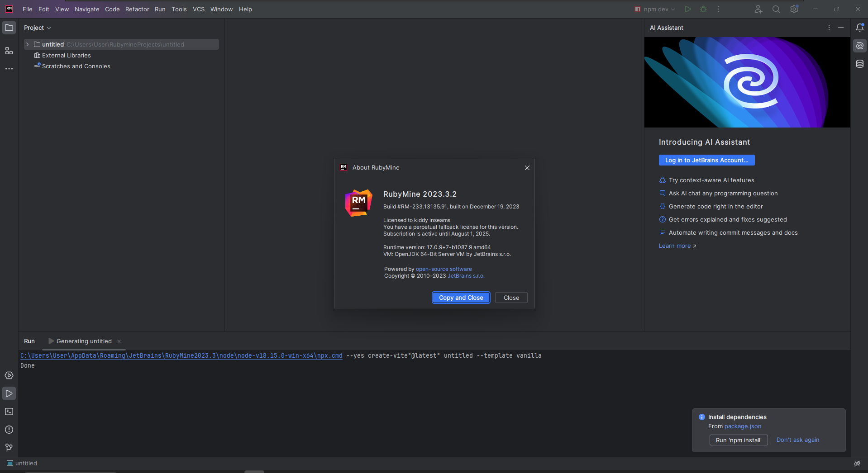This screenshot has height=473, width=868.
Task: Click 'Try context-aware AI features' text
Action: tap(711, 180)
